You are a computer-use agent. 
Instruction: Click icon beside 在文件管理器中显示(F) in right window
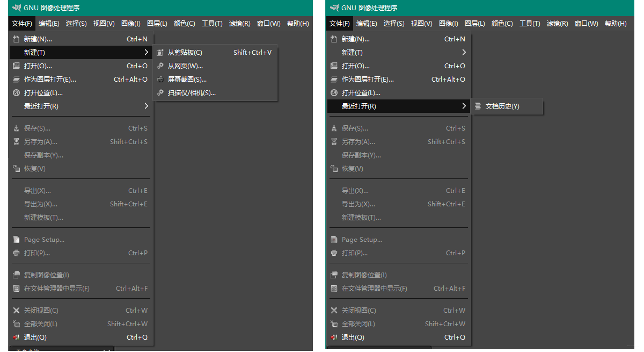[334, 288]
